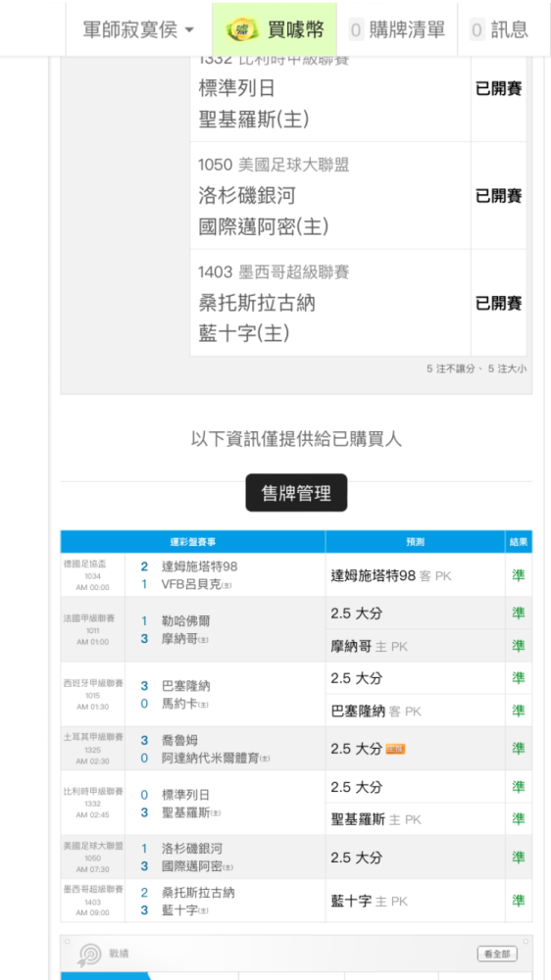551x980 pixels.
Task: Click team name 馬約卡
Action: (x=181, y=704)
